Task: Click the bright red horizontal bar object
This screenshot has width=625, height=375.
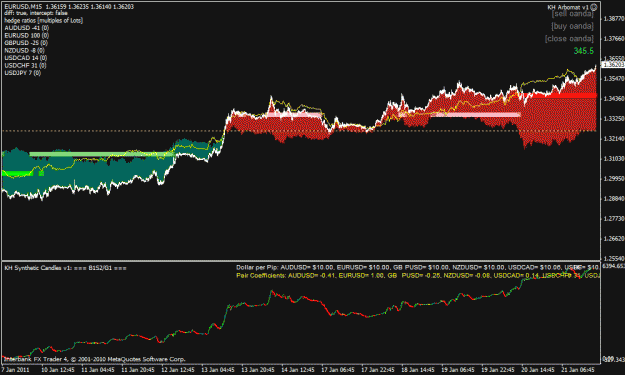Action: pyautogui.click(x=559, y=95)
